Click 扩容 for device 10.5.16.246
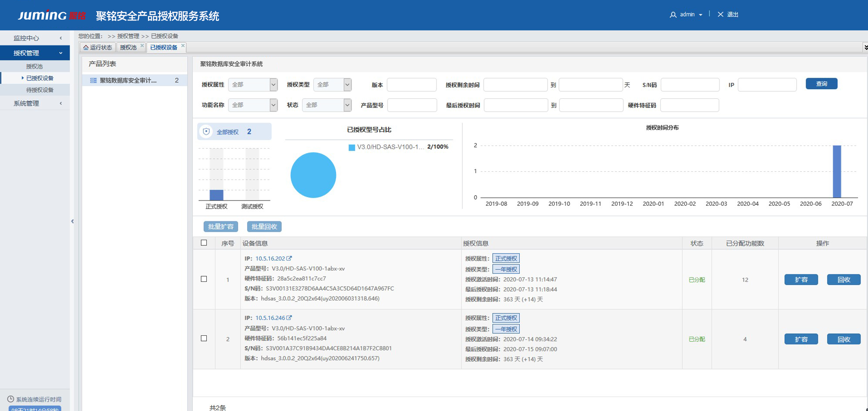The image size is (868, 411). coord(801,339)
